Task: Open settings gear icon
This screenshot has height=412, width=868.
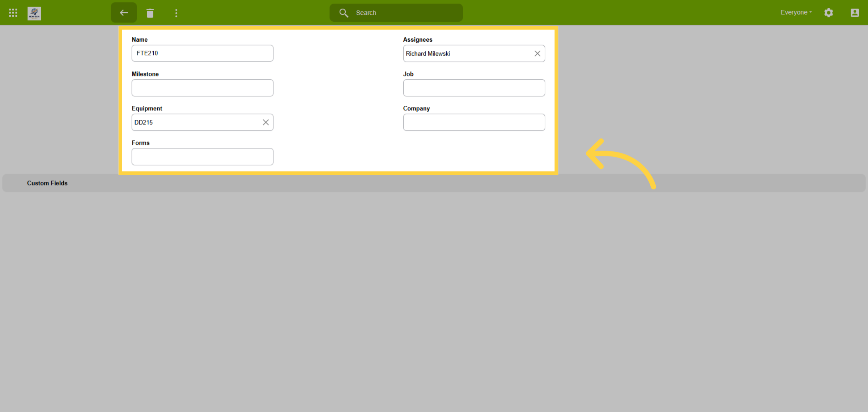Action: [x=829, y=13]
